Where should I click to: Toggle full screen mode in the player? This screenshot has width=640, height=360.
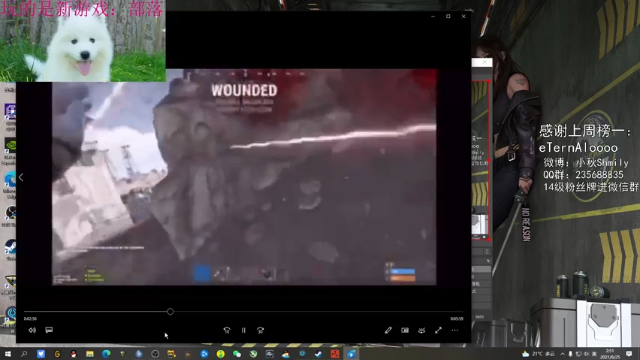click(x=438, y=330)
